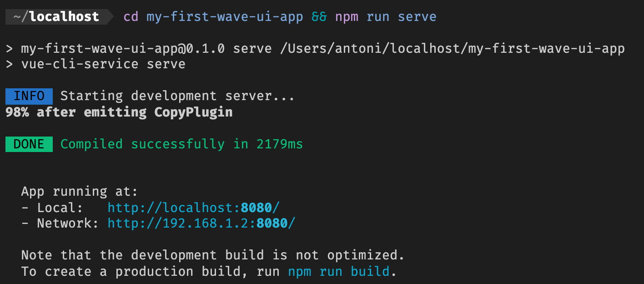
Task: Click the npm command keyword
Action: click(x=347, y=16)
